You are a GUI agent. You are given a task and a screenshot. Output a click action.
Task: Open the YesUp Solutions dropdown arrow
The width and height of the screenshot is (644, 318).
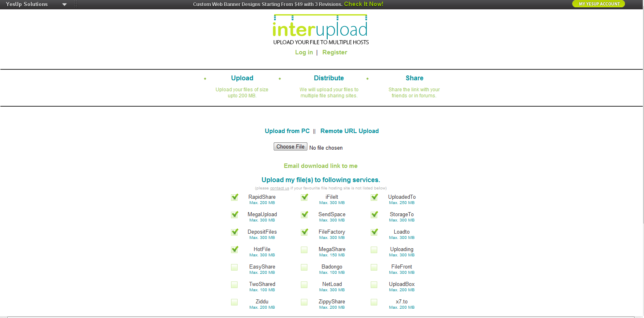[65, 4]
